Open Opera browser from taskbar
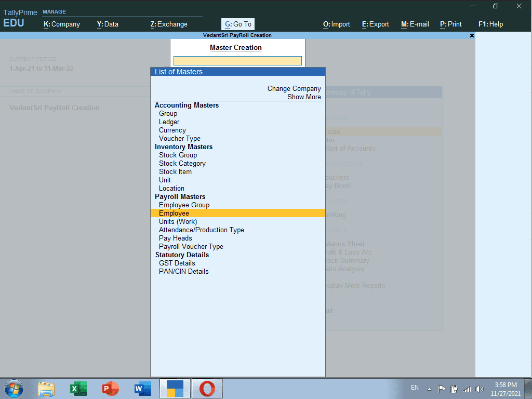This screenshot has width=532, height=399. pos(207,389)
